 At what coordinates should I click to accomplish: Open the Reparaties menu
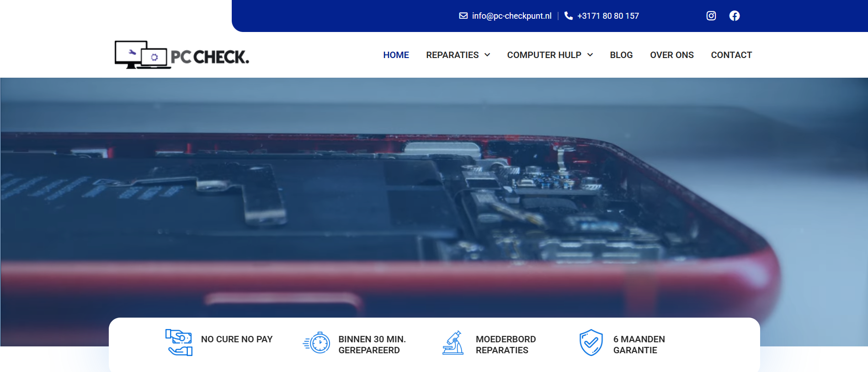(x=452, y=55)
